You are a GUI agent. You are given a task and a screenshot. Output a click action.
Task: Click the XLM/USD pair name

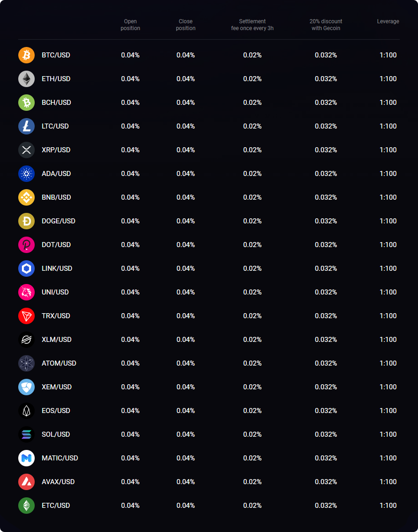click(57, 340)
